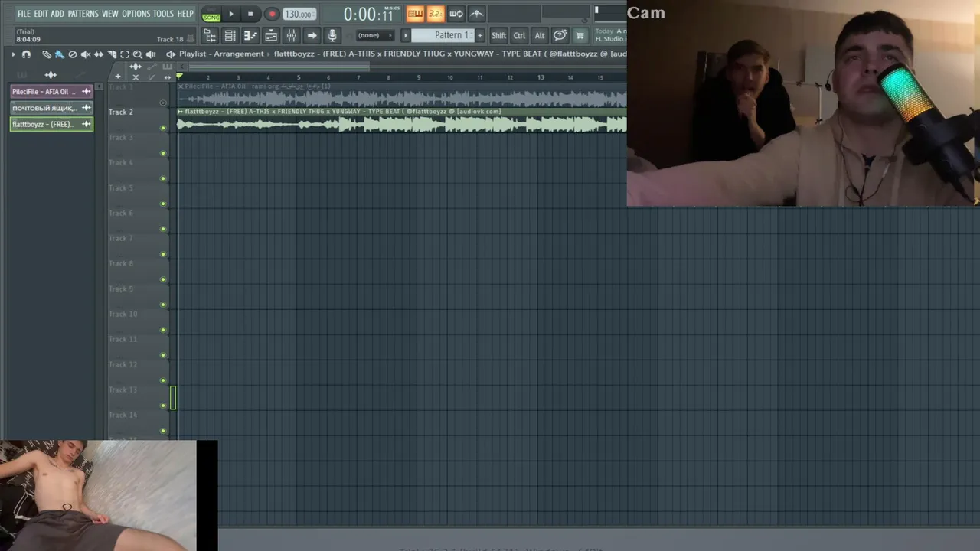Select почтовый ящик clip in picker
This screenshot has width=980, height=551.
pyautogui.click(x=51, y=108)
